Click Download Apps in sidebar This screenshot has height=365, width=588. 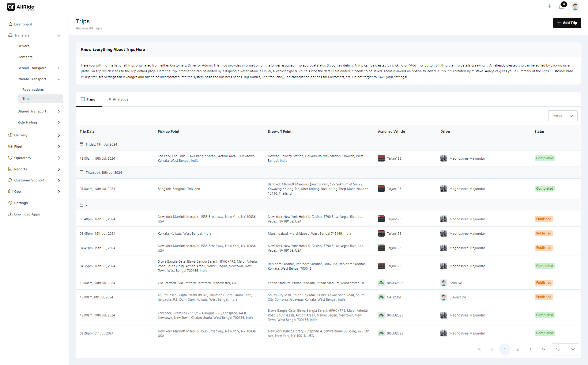[27, 214]
